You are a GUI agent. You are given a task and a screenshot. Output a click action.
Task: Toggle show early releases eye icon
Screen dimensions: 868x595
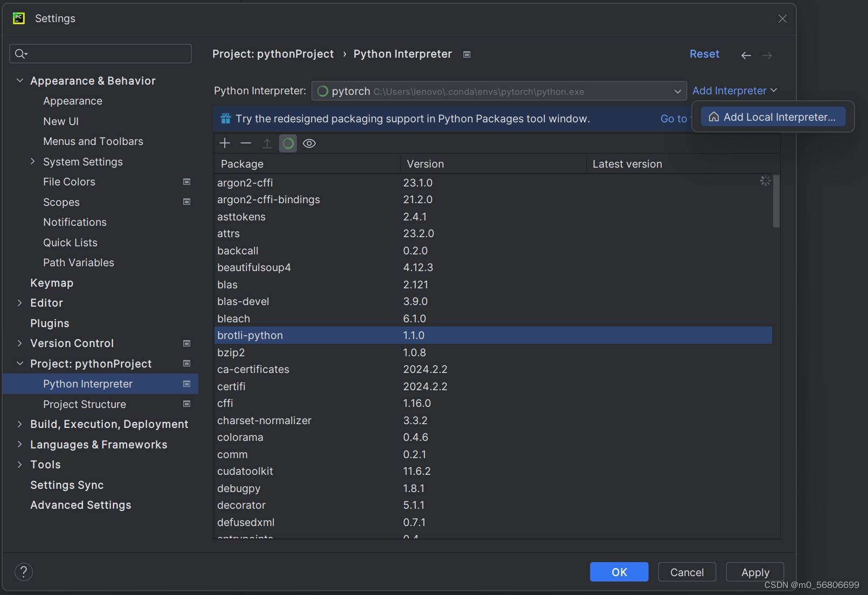309,143
